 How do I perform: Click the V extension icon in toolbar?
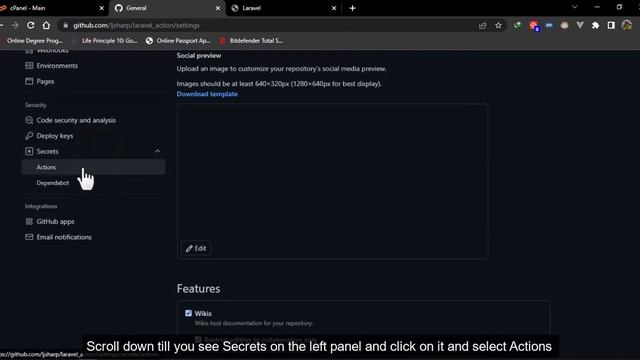click(580, 25)
